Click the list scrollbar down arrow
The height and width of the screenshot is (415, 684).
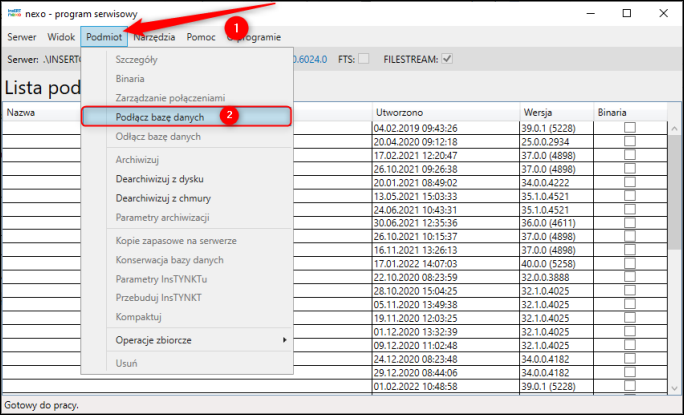coord(674,388)
